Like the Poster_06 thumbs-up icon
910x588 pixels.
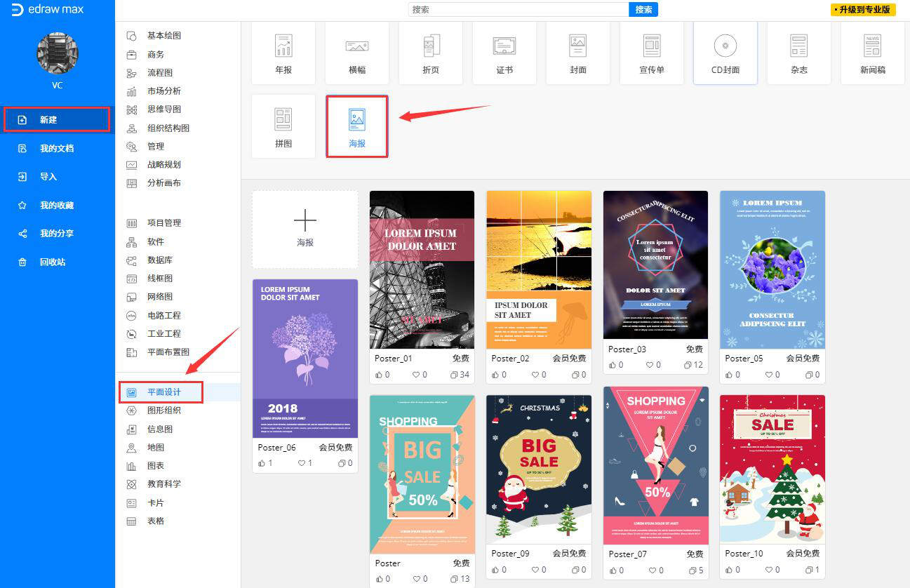tap(262, 463)
